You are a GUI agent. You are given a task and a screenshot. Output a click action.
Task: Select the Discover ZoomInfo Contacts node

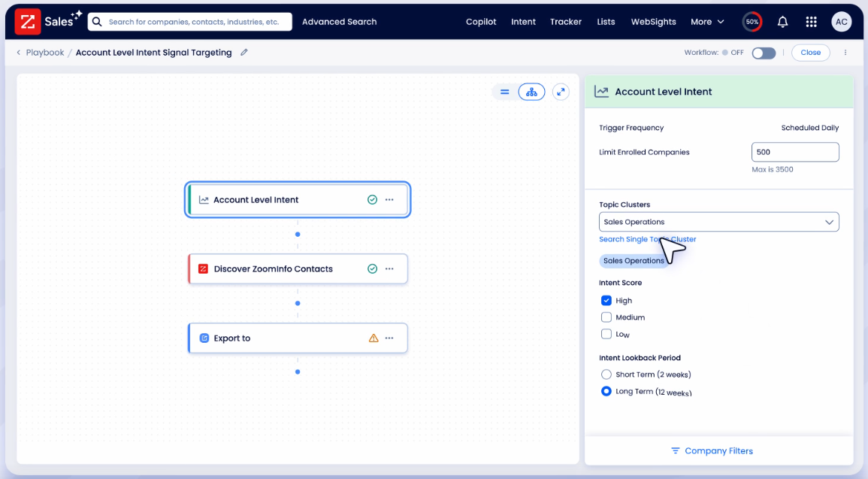[298, 268]
